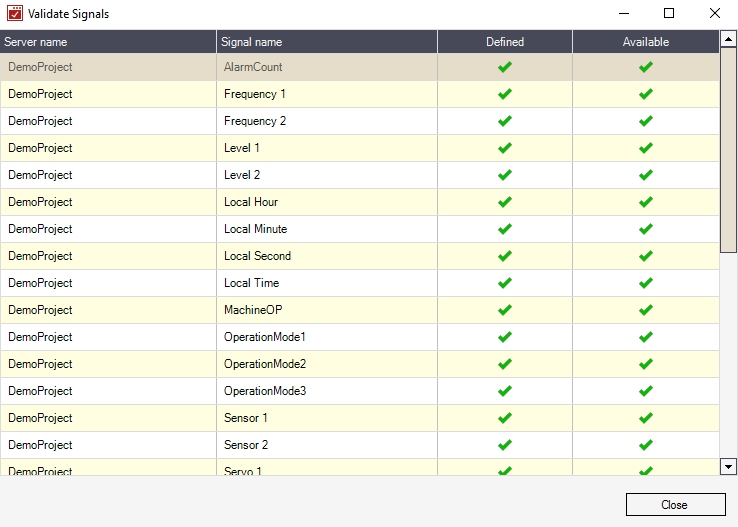Screen dimensions: 738x527
Task: Click the Available checkmark for Local Hour
Action: tap(646, 202)
